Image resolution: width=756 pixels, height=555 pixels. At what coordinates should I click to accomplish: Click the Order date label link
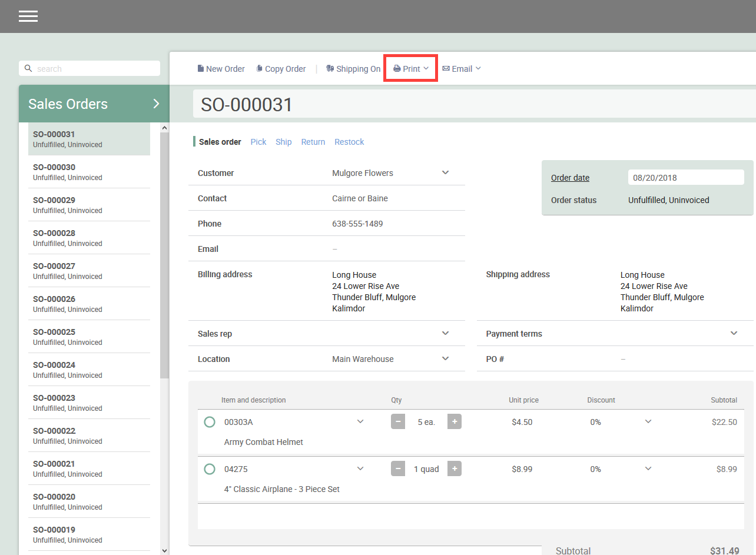[570, 178]
